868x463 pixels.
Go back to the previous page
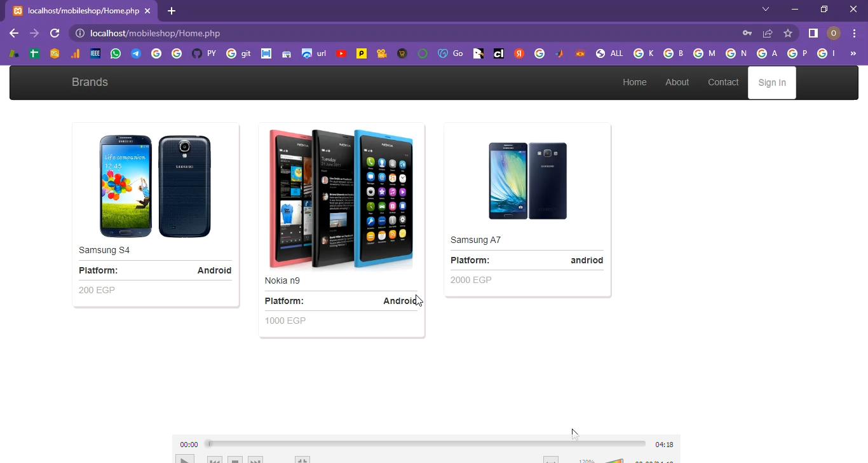(14, 33)
